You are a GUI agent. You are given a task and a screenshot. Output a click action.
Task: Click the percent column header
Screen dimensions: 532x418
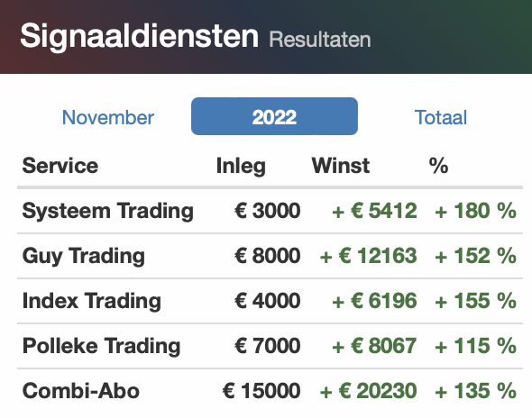[438, 166]
